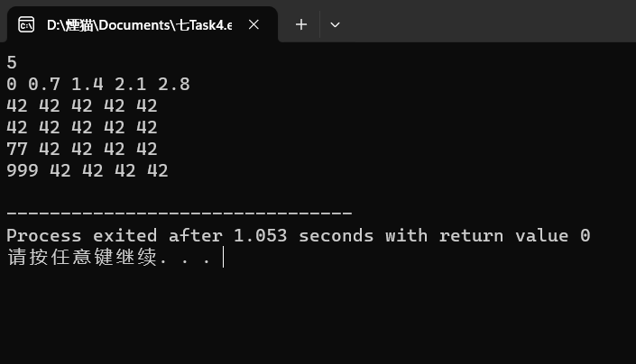Screen dimensions: 636x364
Task: Click the number 77 in the output
Action: [17, 149]
